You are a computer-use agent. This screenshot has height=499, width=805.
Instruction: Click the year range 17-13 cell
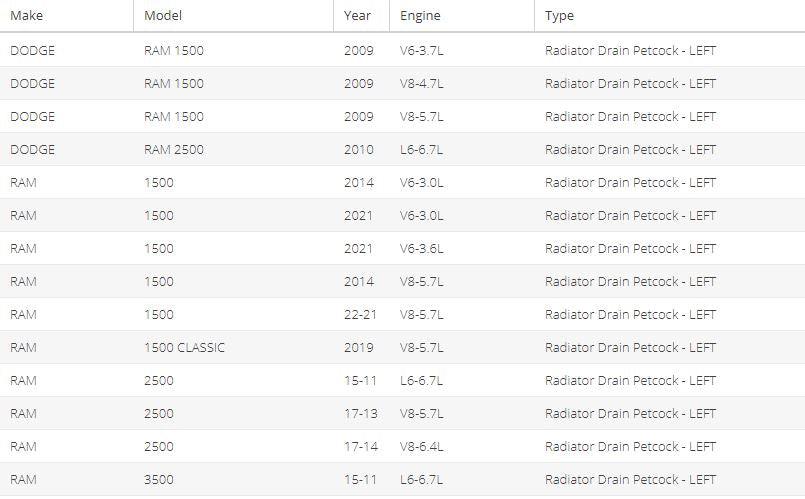point(360,413)
